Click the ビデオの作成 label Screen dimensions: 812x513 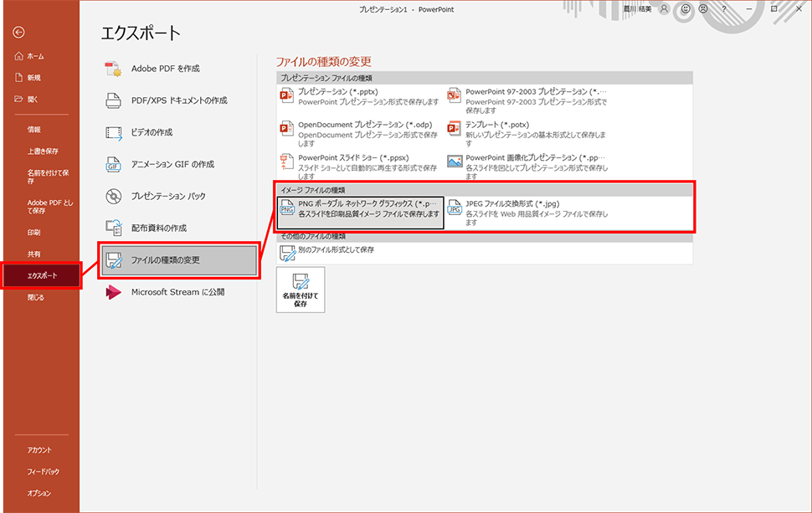[x=152, y=132]
